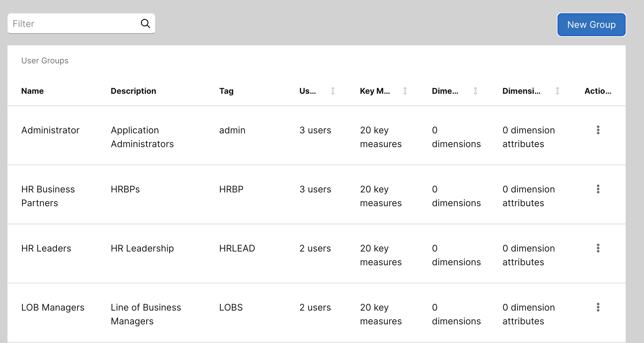Click the HRLEAD tag cell
The image size is (644, 343).
237,248
